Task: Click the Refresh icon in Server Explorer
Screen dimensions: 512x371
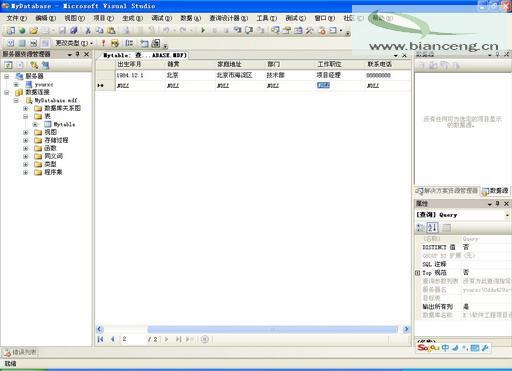Action: coord(8,65)
